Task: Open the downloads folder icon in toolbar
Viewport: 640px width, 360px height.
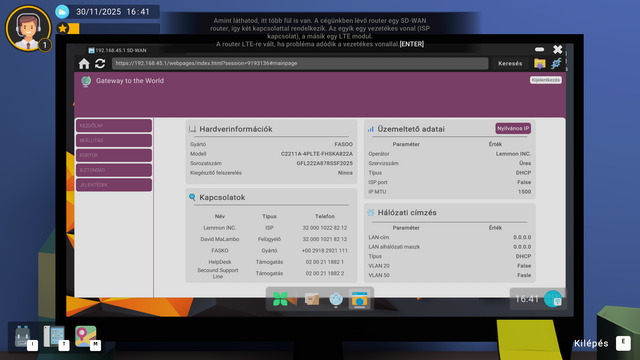Action: [540, 63]
